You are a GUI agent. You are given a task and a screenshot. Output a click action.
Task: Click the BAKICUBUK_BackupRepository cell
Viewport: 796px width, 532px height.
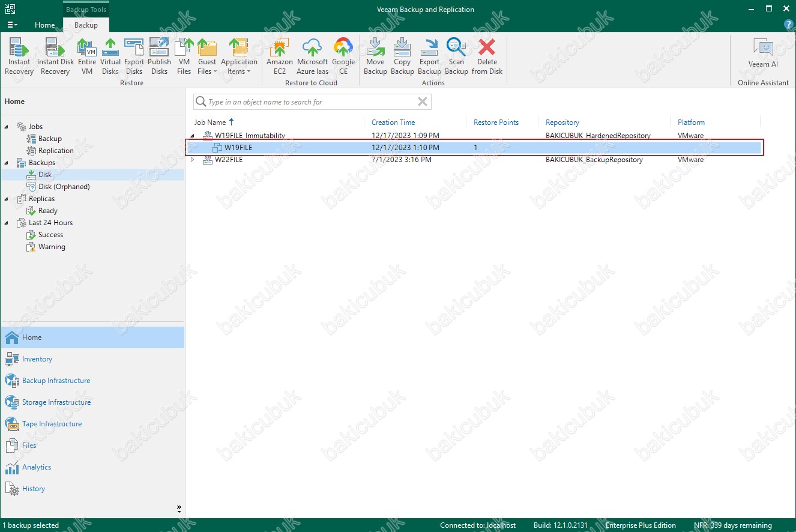594,160
